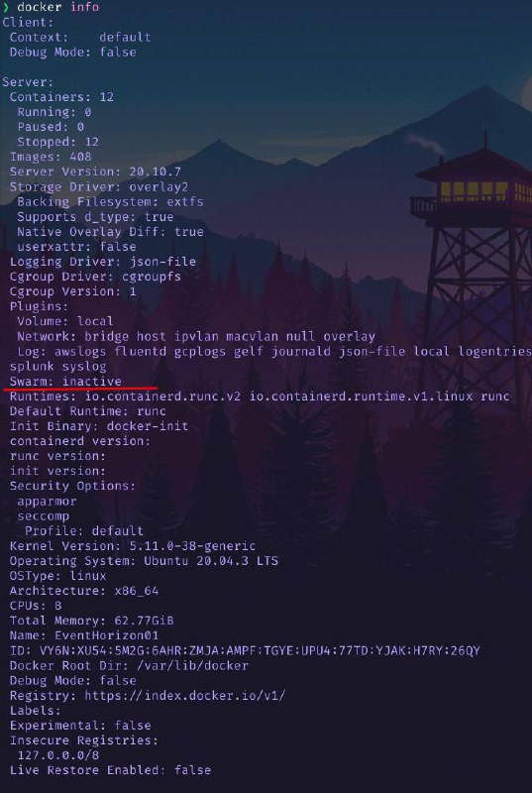Click the 'Images: 408' line
The width and height of the screenshot is (532, 793).
pyautogui.click(x=51, y=157)
